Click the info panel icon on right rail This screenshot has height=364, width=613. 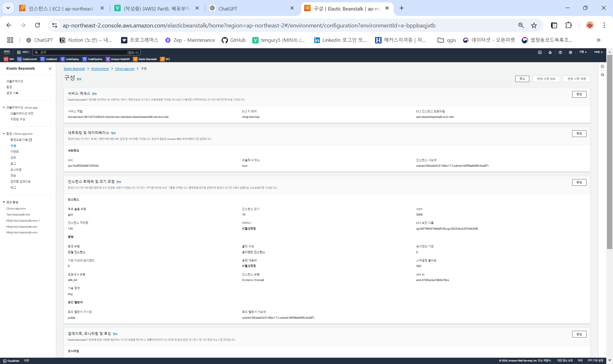(602, 67)
